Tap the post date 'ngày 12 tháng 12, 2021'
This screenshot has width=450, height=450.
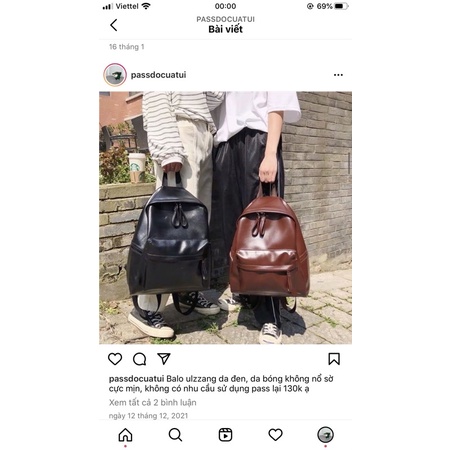tap(148, 416)
